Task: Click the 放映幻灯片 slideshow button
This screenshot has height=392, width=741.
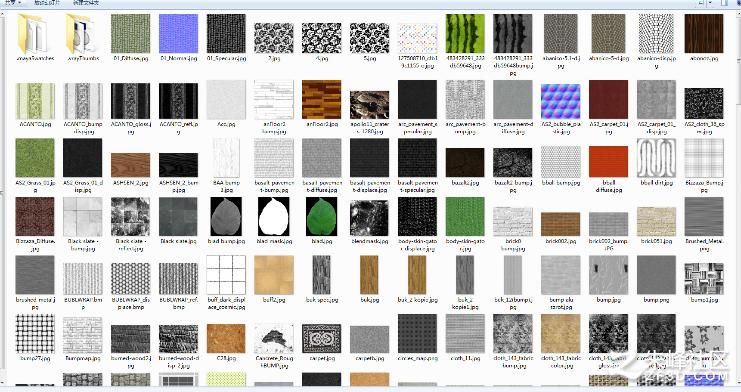Action: coord(47,2)
